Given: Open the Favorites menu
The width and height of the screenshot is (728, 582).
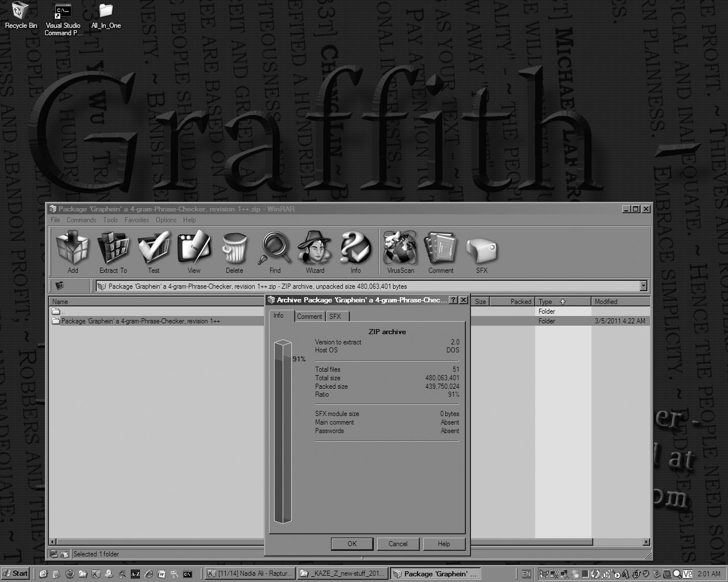Looking at the screenshot, I should point(136,220).
